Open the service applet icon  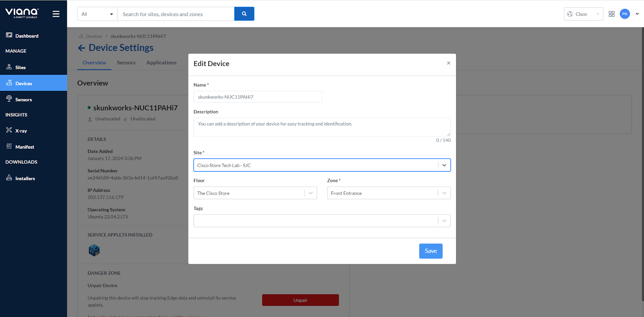94,250
